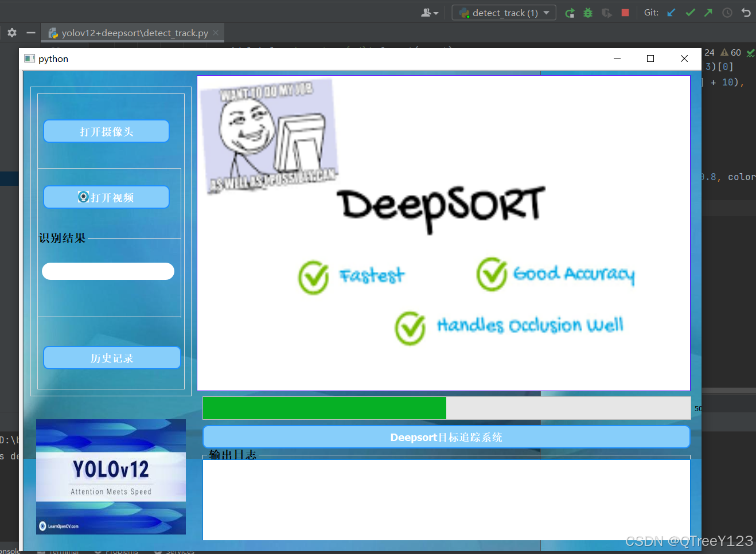Click the python window title icon

pos(30,58)
